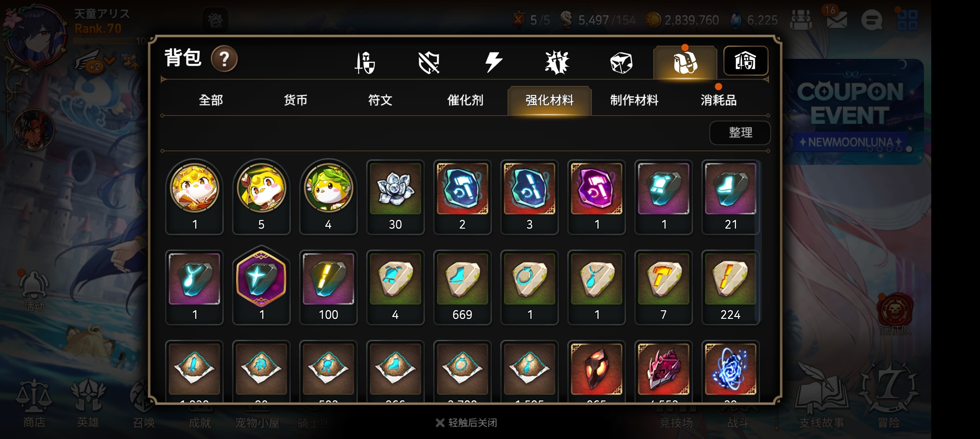Open the warehouse storage icon
This screenshot has width=980, height=439.
point(745,61)
